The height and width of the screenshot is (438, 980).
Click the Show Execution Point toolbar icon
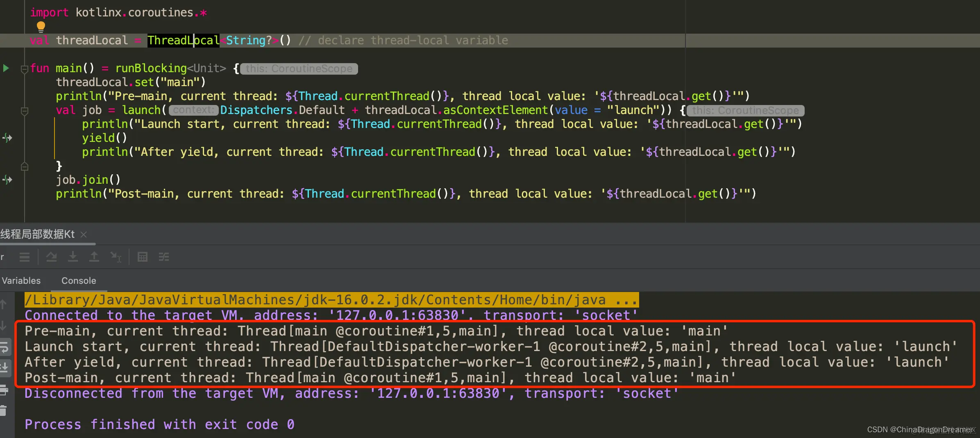(25, 257)
